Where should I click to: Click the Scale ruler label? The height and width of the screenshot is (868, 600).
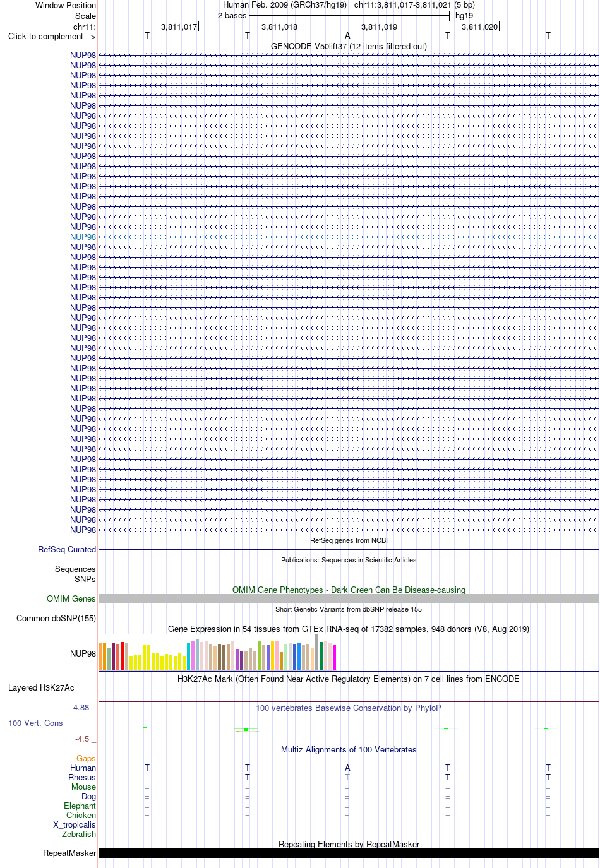86,16
